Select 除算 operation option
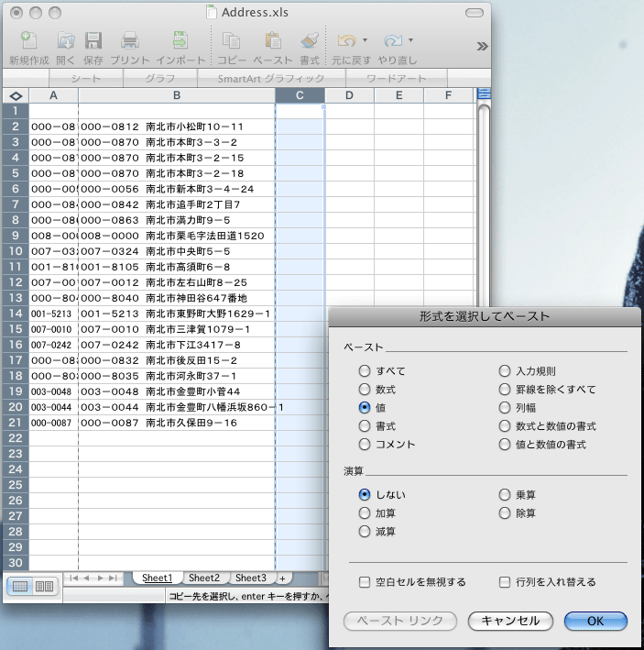Viewport: 644px width, 650px height. pyautogui.click(x=505, y=513)
